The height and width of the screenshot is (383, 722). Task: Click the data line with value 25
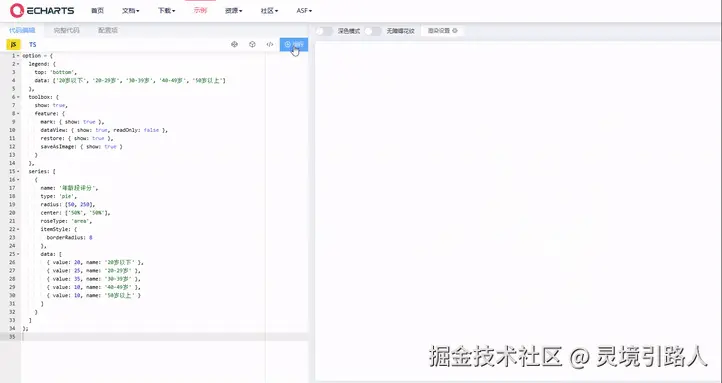[x=93, y=271]
